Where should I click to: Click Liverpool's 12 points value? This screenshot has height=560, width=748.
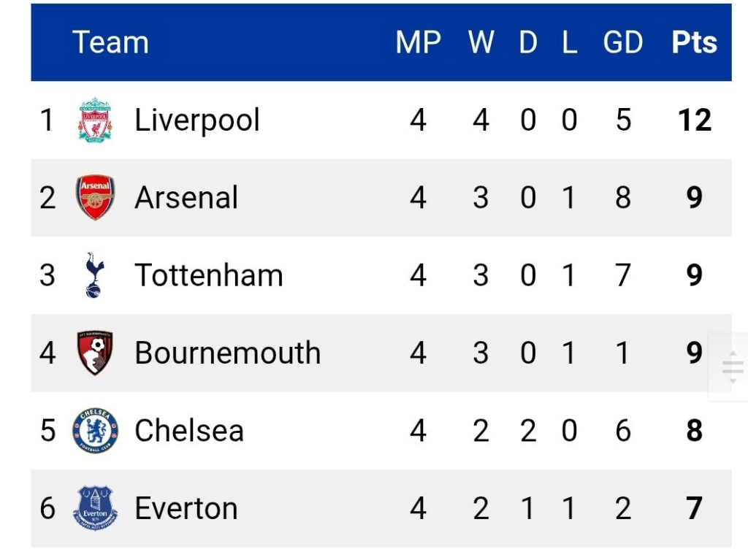[695, 120]
